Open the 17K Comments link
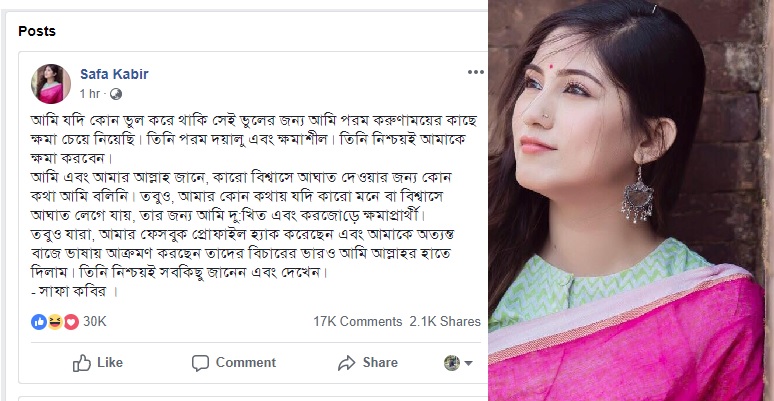The image size is (774, 401). (x=357, y=322)
